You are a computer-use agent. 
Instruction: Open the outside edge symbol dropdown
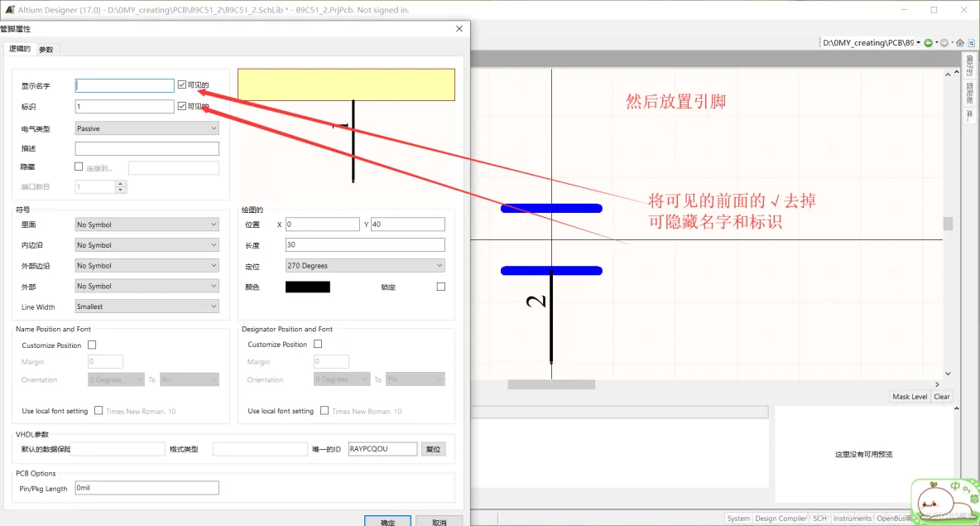click(147, 265)
